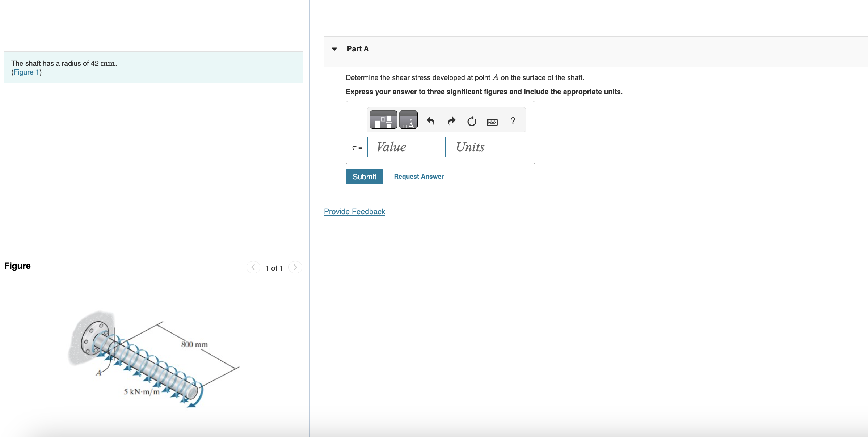Open the Provide Feedback link
The image size is (868, 437).
(x=354, y=212)
